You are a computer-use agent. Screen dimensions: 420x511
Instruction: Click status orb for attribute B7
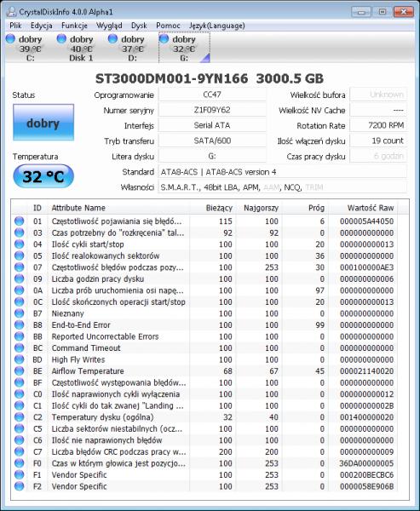[x=20, y=313]
